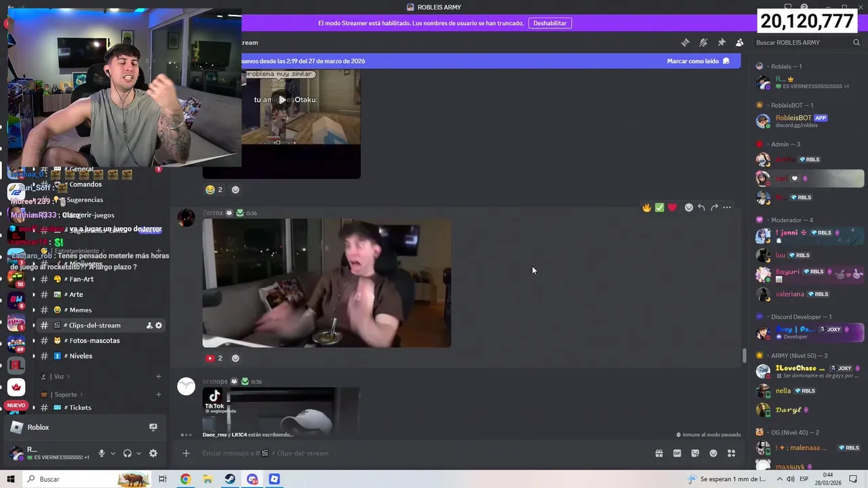Create channel with plus next to Voz

click(159, 377)
